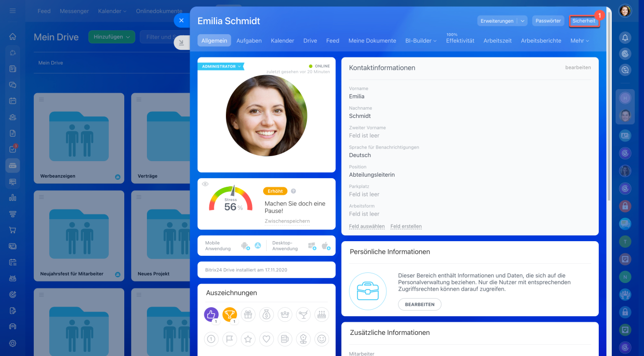Viewport: 644px width, 356px height.
Task: Close the profile slider panel
Action: pos(181,21)
